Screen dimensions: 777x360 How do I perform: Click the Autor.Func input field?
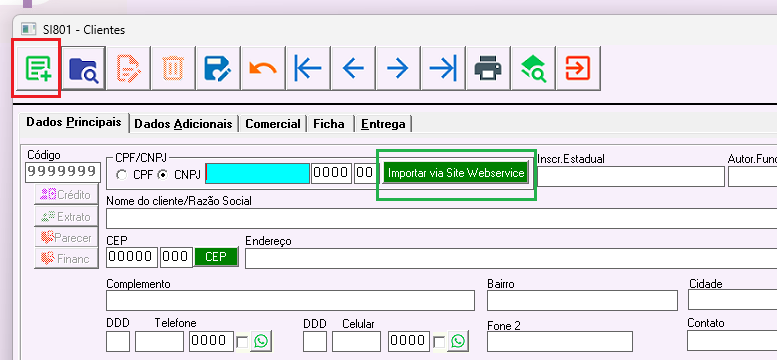[x=752, y=176]
